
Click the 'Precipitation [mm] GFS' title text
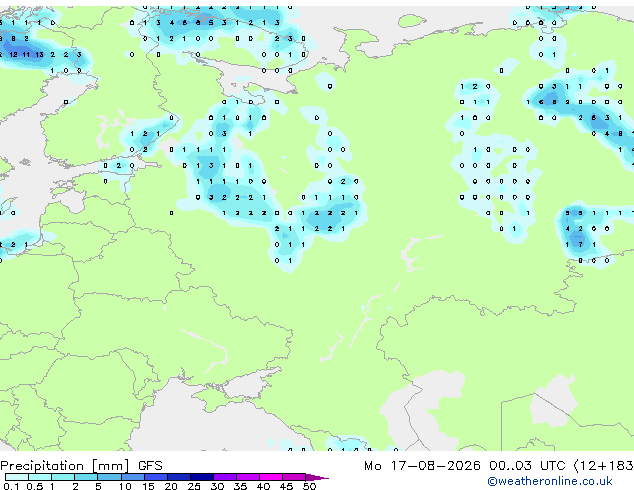[81, 466]
